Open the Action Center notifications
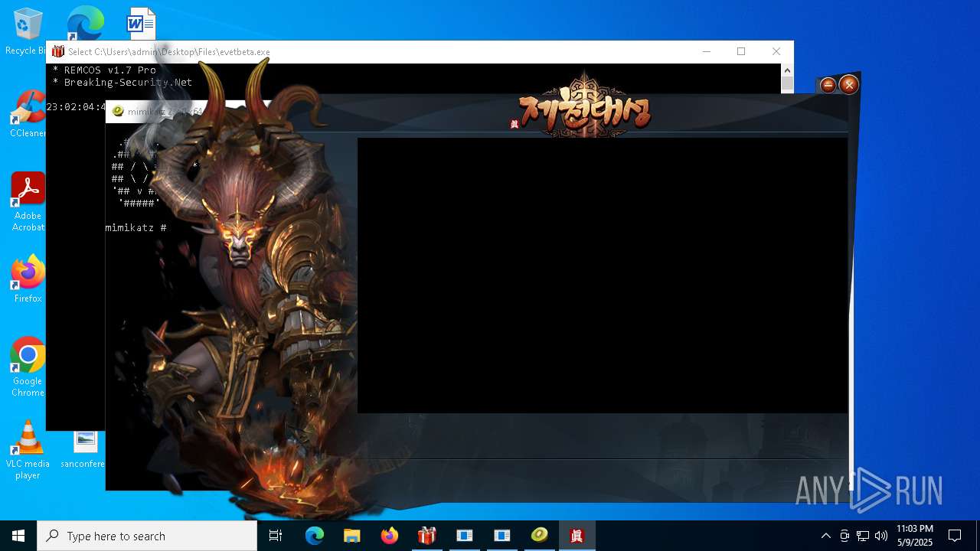980x551 pixels. [955, 536]
